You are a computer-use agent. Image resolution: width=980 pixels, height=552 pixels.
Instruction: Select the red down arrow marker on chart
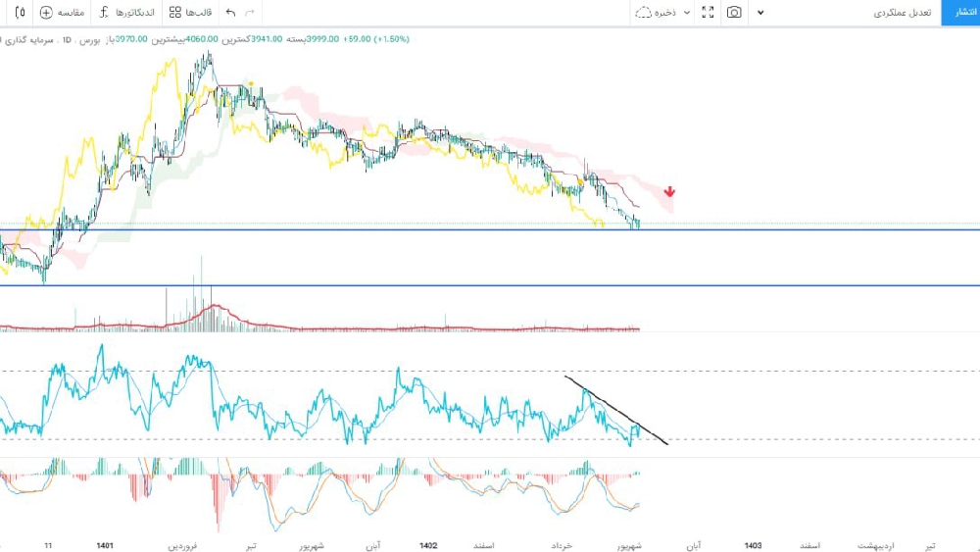click(669, 191)
